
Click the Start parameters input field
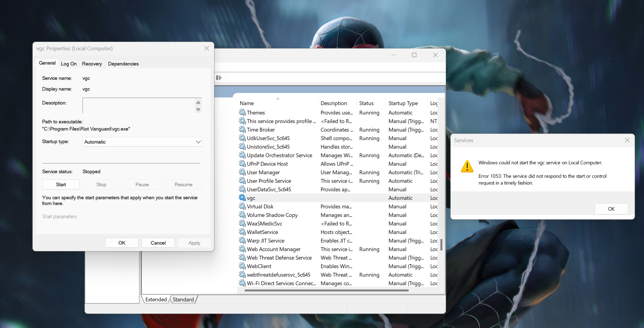coord(146,217)
